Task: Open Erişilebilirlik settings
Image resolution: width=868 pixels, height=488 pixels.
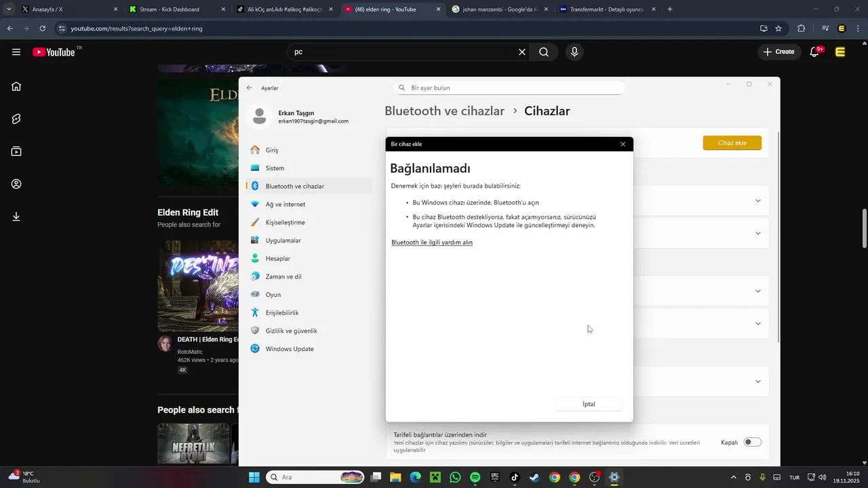Action: click(309, 312)
